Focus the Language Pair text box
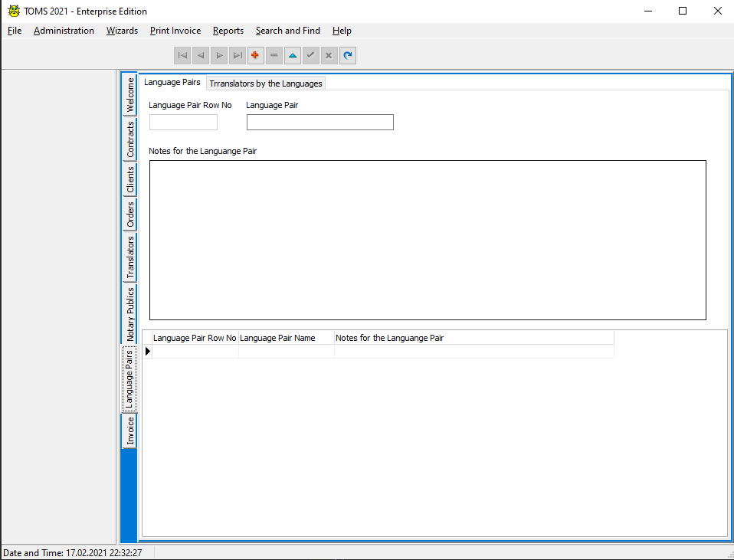The width and height of the screenshot is (734, 560). point(319,123)
